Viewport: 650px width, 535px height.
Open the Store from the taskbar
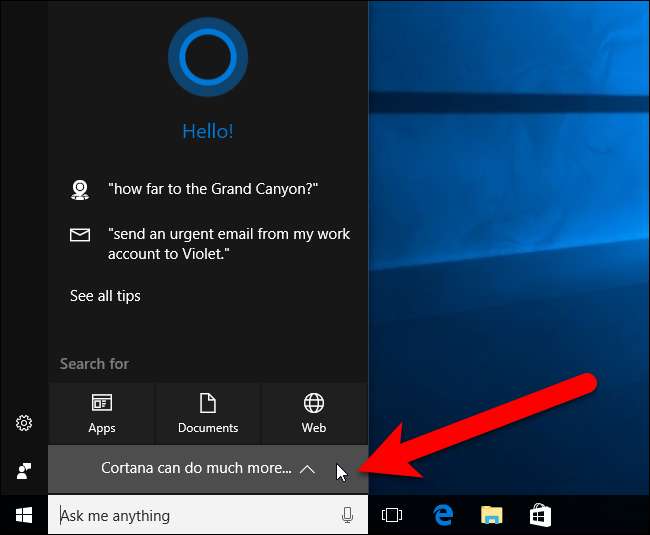(x=540, y=515)
